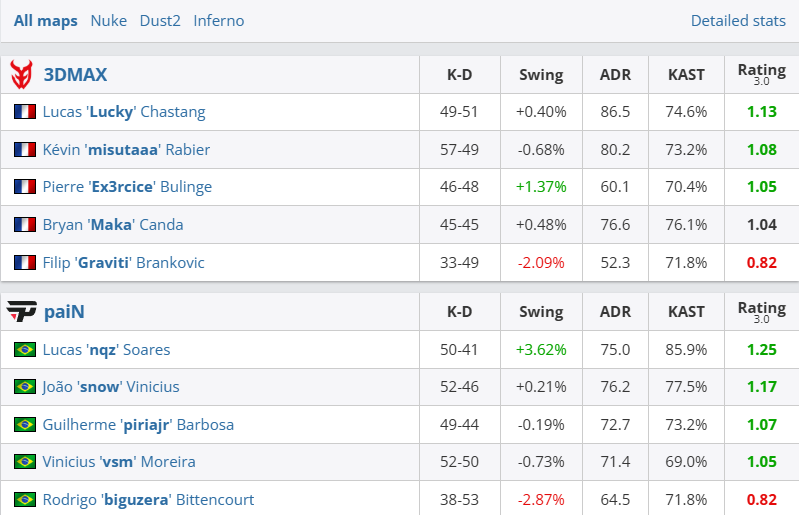This screenshot has width=799, height=515.
Task: Click the Brazilian flag beside nqz Soares
Action: click(25, 350)
